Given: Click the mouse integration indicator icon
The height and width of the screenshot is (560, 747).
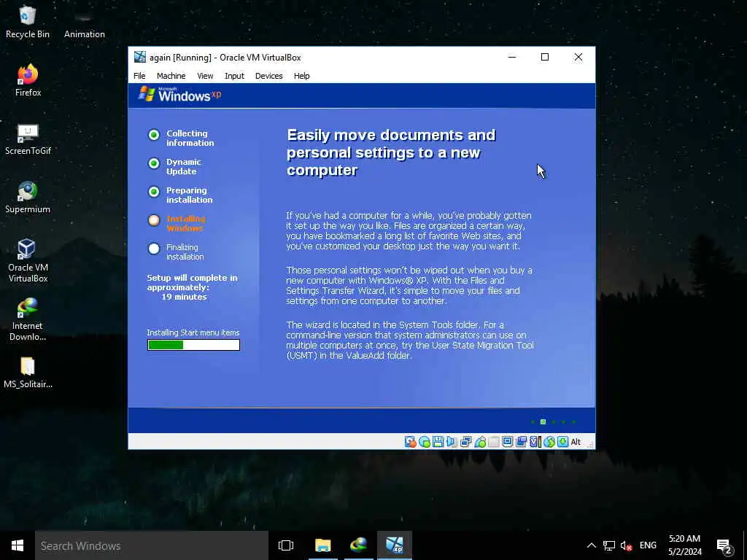Looking at the screenshot, I should click(x=549, y=442).
